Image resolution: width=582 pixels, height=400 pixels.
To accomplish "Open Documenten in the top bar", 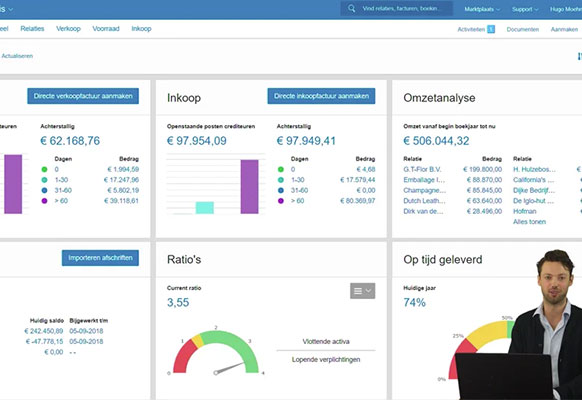I will [523, 29].
